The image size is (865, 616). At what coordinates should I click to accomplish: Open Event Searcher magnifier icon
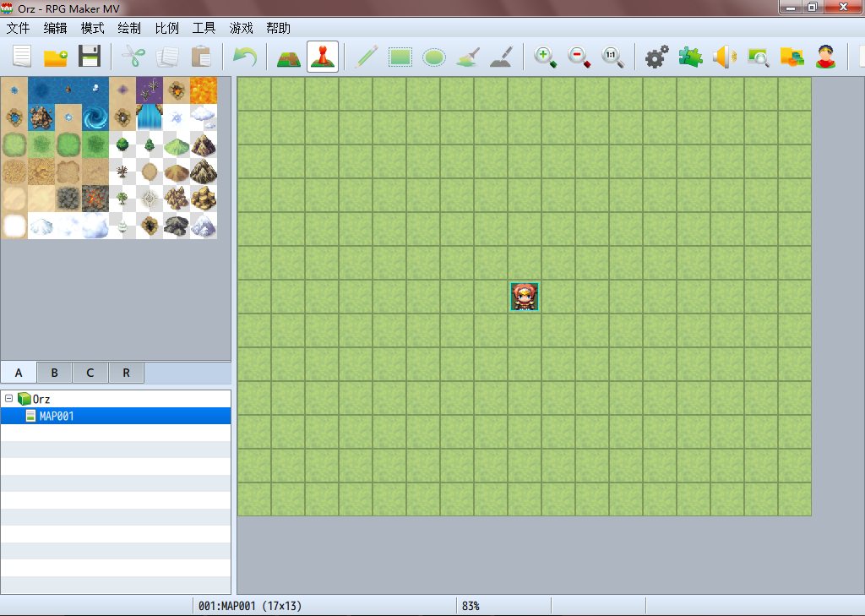759,57
